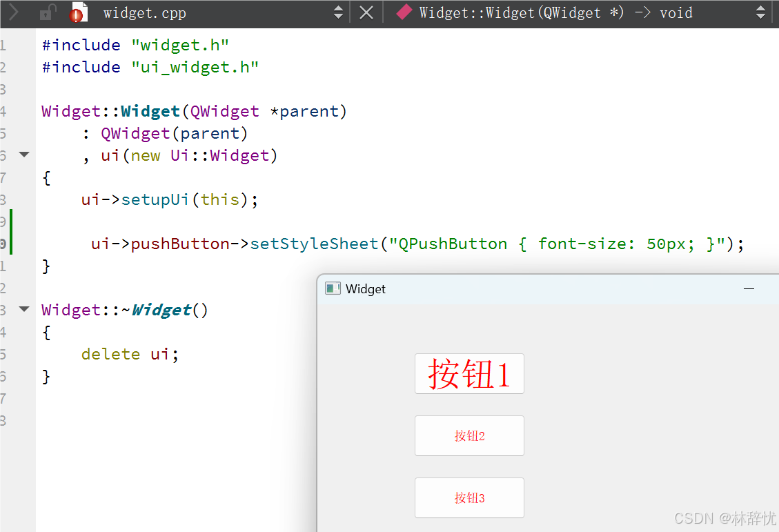Click the widget.cpp file icon with warning
The image size is (779, 532).
79,12
